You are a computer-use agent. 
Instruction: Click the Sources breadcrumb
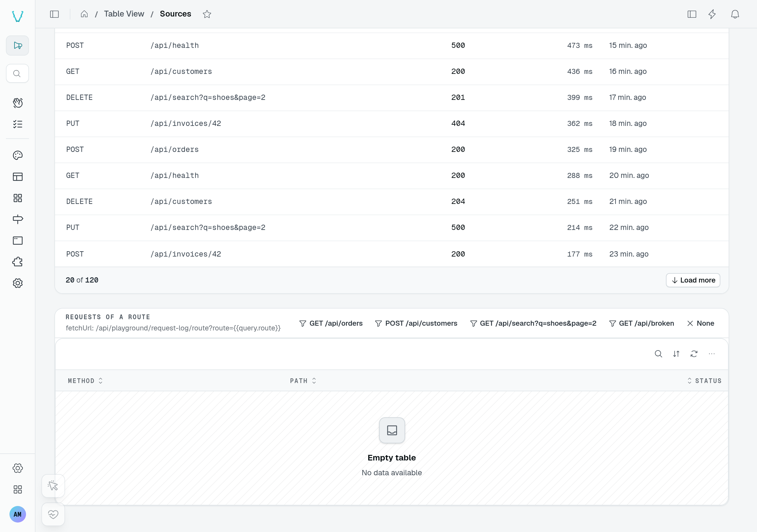175,14
